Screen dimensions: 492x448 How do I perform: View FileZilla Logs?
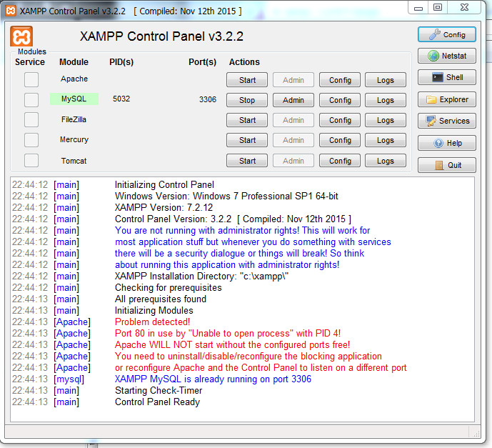click(x=386, y=120)
